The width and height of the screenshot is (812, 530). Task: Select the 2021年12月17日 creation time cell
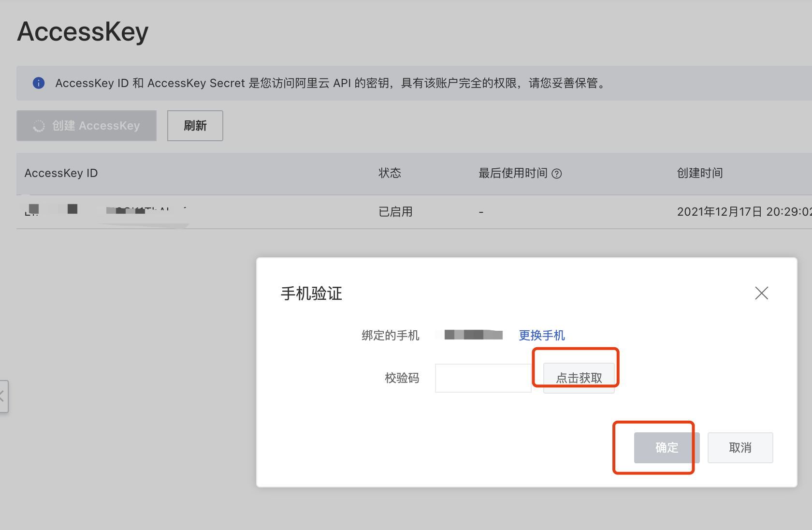coord(744,212)
